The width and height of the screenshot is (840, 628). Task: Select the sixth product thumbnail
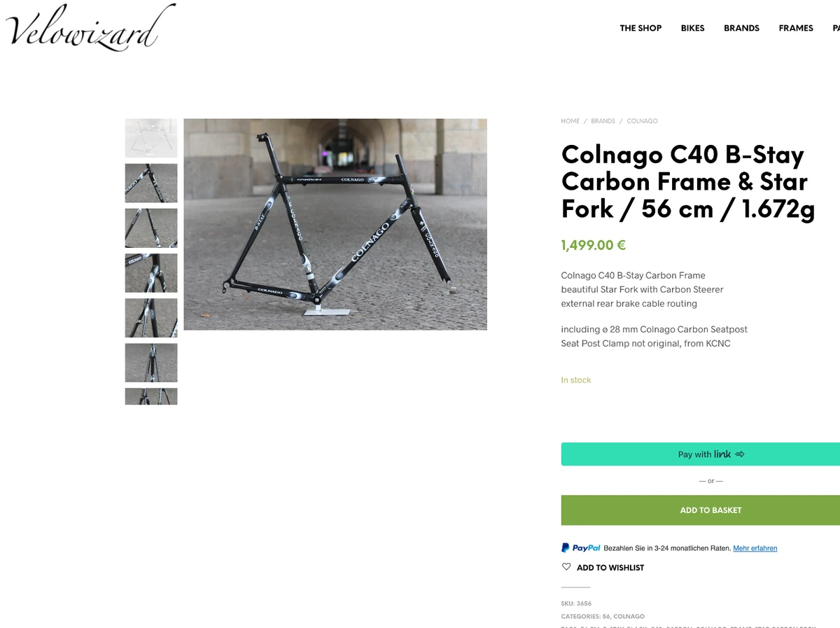151,362
